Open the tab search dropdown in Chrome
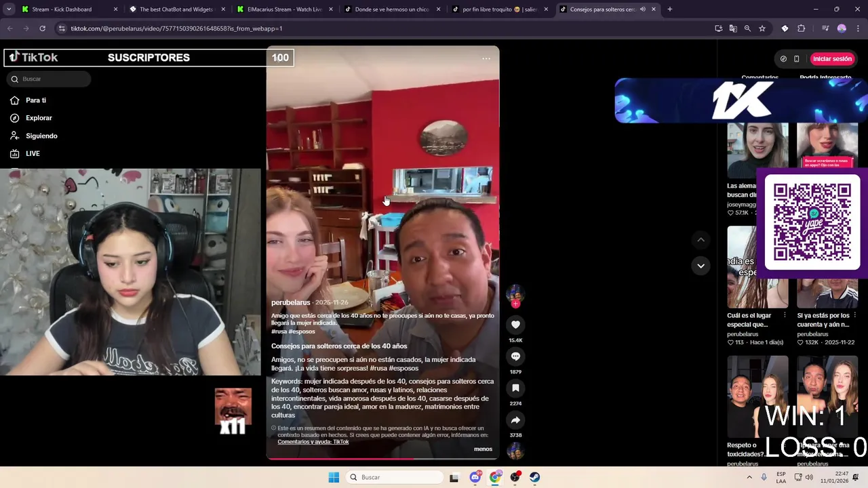 9,9
